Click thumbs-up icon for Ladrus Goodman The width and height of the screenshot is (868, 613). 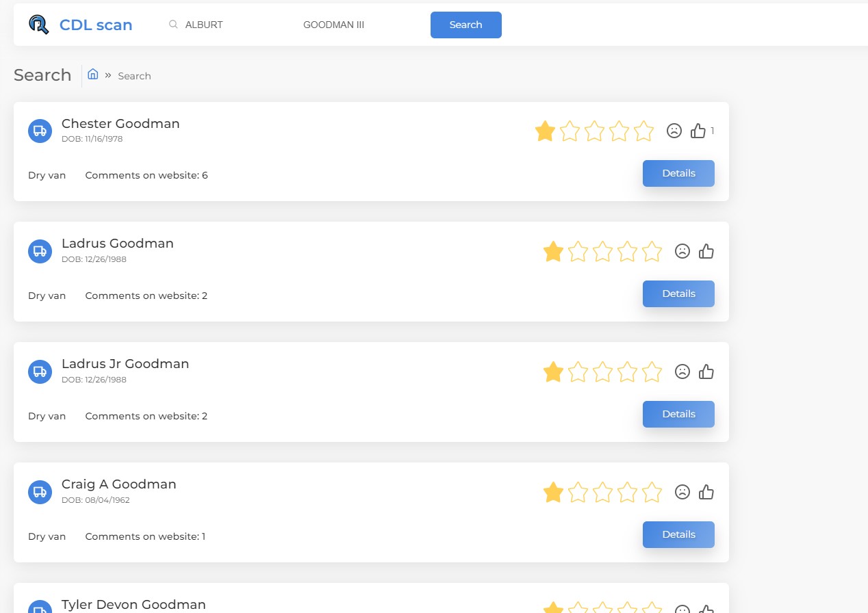click(706, 252)
